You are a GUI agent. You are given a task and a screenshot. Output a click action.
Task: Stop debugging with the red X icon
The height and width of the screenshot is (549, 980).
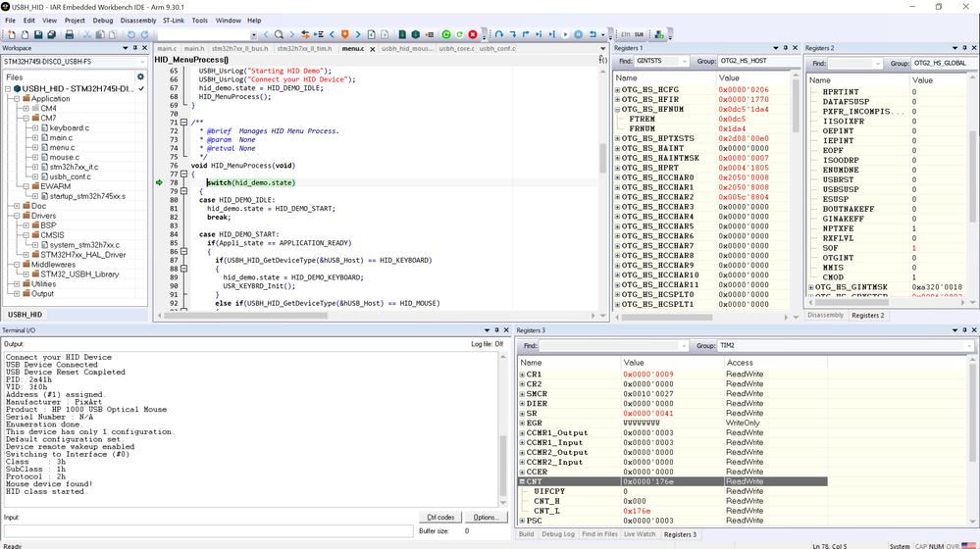coord(473,34)
